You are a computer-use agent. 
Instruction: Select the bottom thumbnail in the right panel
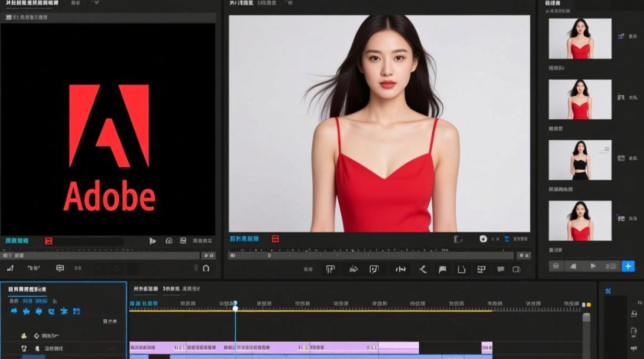pos(580,221)
